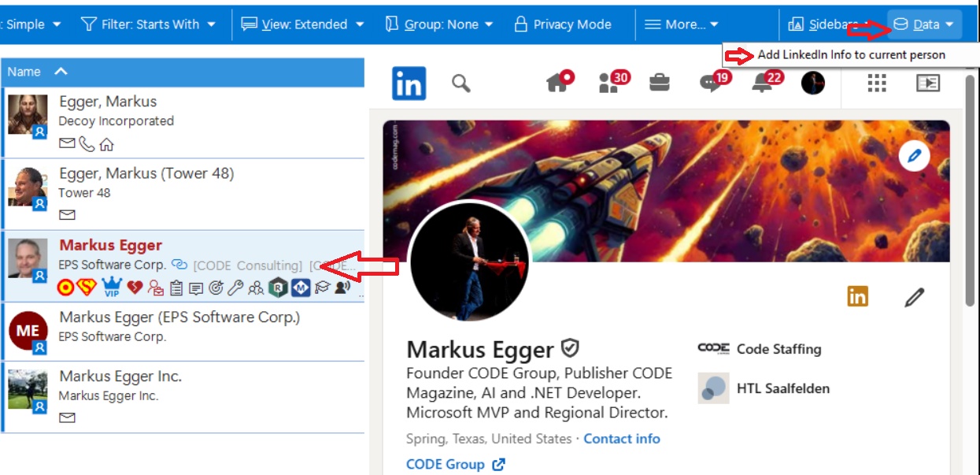The image size is (980, 475).
Task: Open LinkedIn search magnifier
Action: point(461,83)
